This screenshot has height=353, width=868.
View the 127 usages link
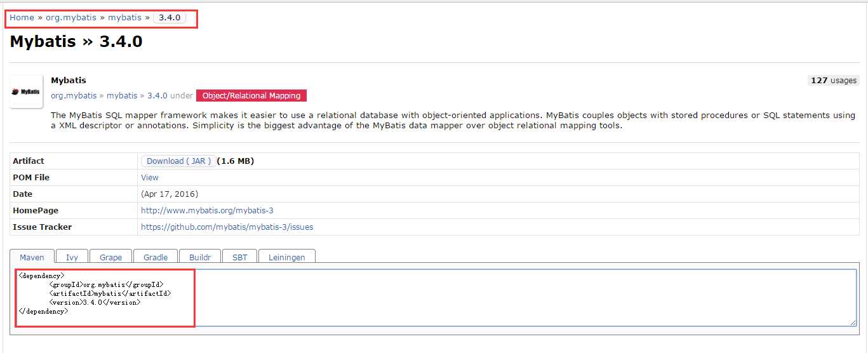click(x=833, y=81)
